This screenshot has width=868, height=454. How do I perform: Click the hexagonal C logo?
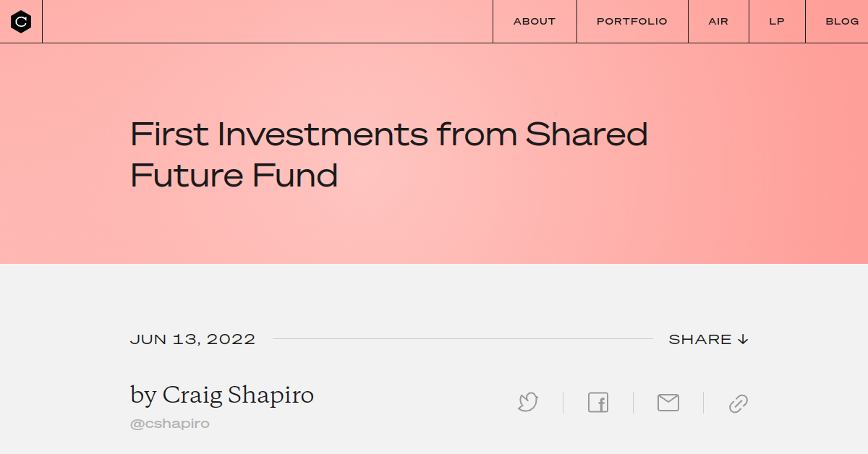pyautogui.click(x=21, y=21)
